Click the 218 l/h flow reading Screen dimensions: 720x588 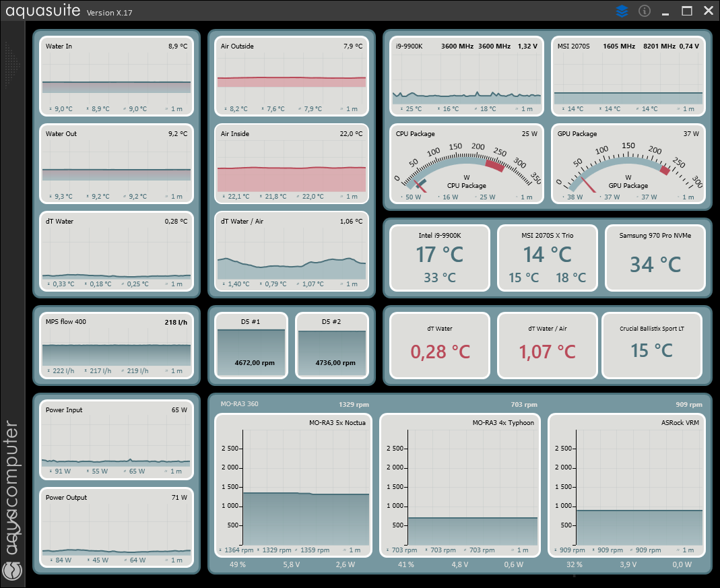click(176, 322)
